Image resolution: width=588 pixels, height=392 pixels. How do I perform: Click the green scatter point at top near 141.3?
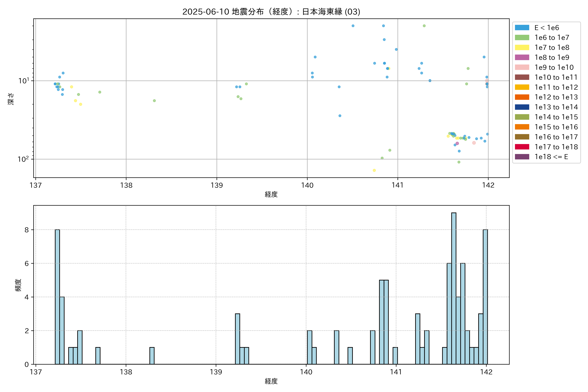(424, 26)
